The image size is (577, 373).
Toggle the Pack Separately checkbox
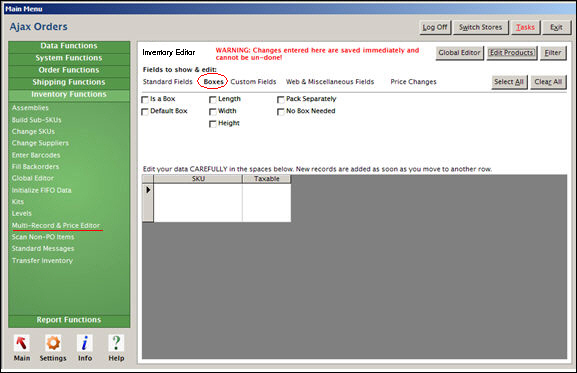click(280, 99)
